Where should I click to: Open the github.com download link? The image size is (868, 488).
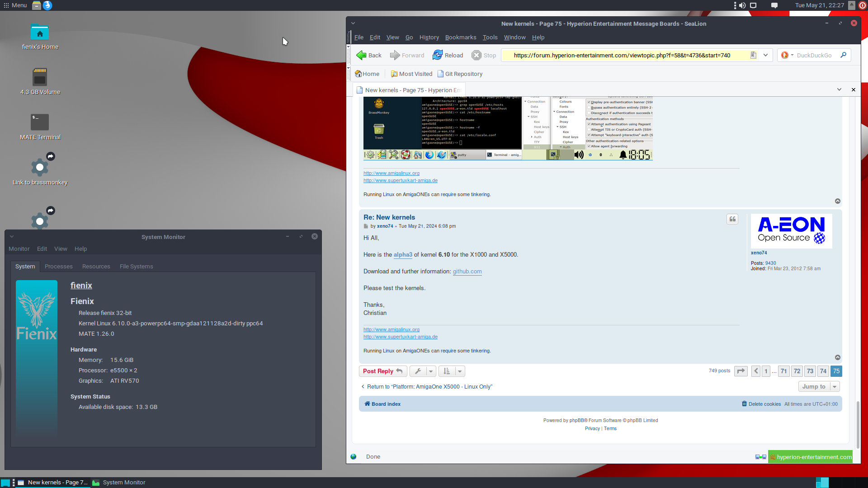tap(467, 272)
